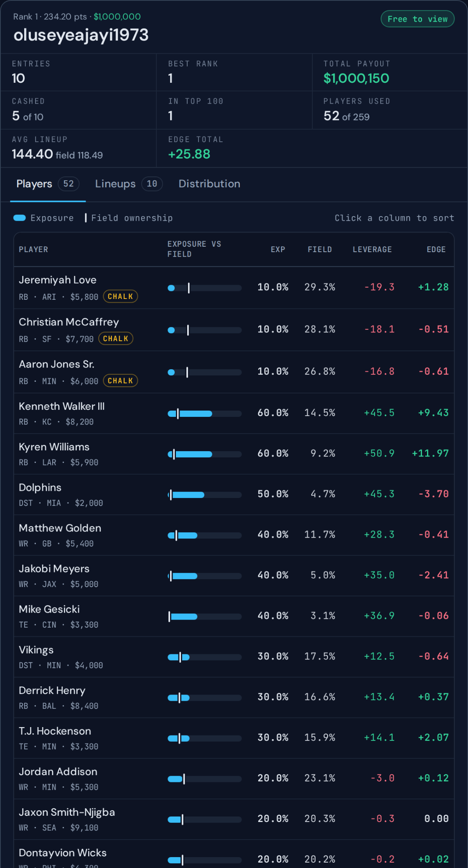Click the CHALK badge on Aaron Jones Sr.
Image resolution: width=468 pixels, height=868 pixels.
click(x=120, y=381)
